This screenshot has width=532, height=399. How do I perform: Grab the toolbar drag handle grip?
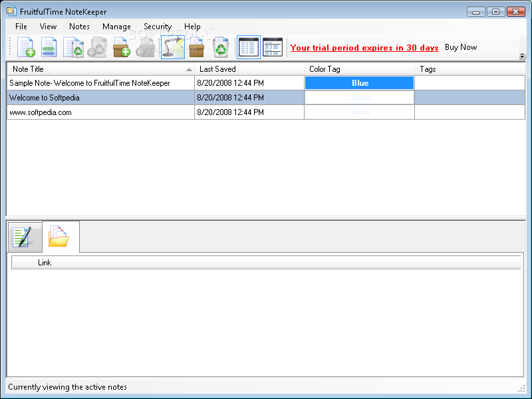[10, 47]
